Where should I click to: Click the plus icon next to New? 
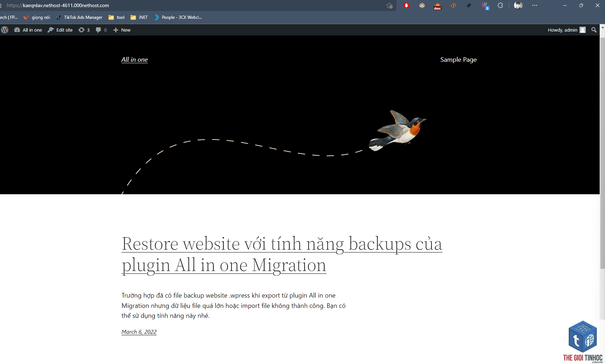pyautogui.click(x=116, y=30)
